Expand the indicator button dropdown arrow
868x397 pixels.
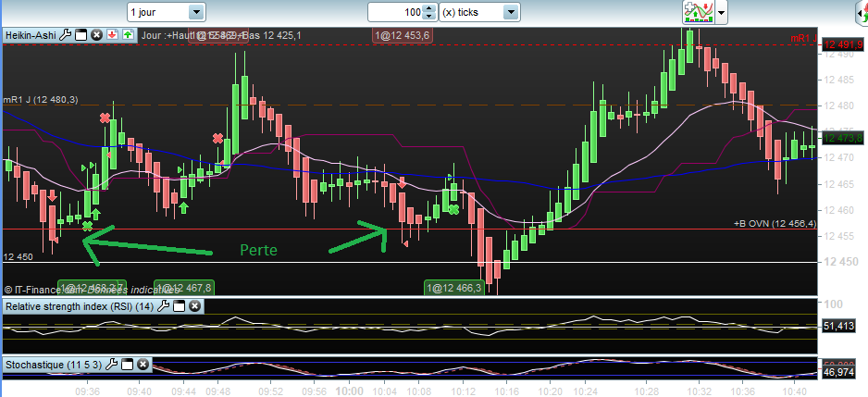pos(721,12)
